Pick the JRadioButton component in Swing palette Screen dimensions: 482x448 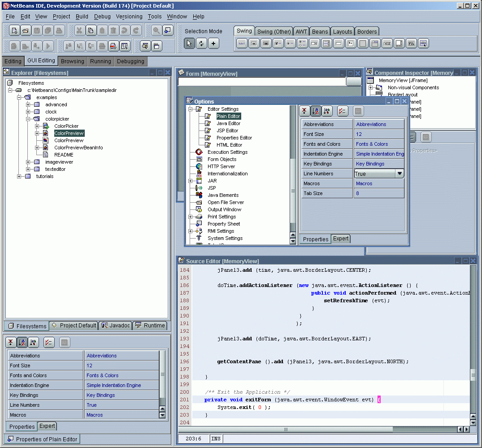[290, 43]
